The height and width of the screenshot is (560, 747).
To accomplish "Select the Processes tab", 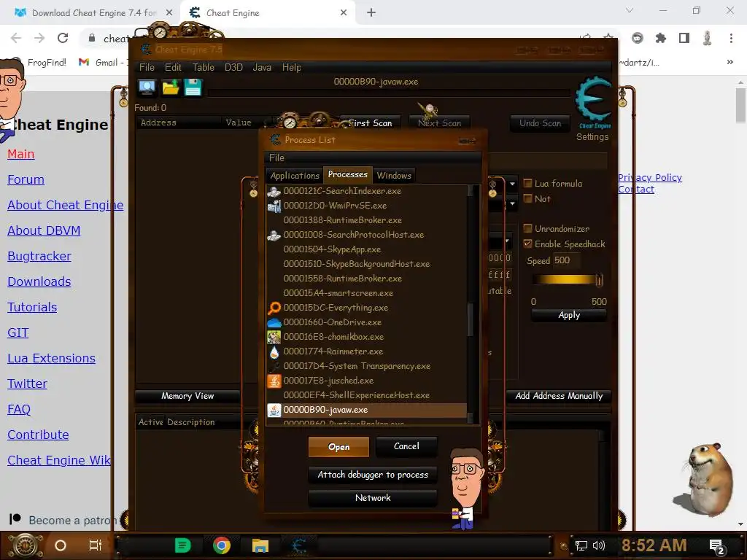I will tap(348, 175).
